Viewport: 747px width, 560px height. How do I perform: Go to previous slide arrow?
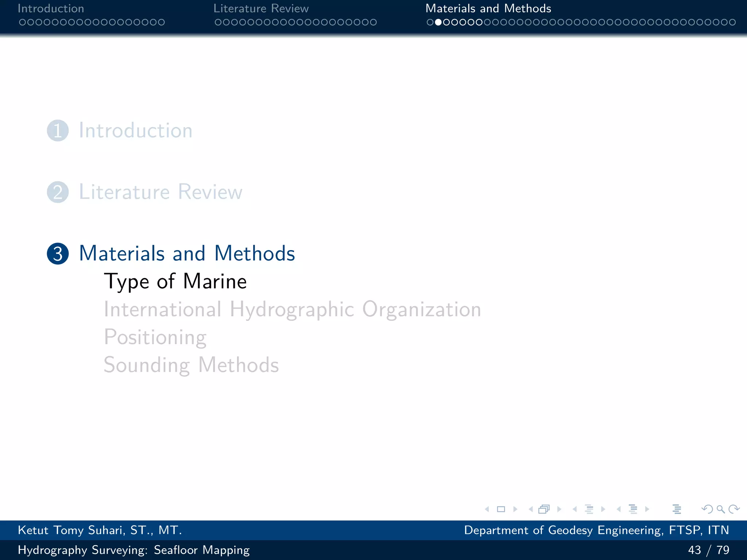tap(487, 509)
